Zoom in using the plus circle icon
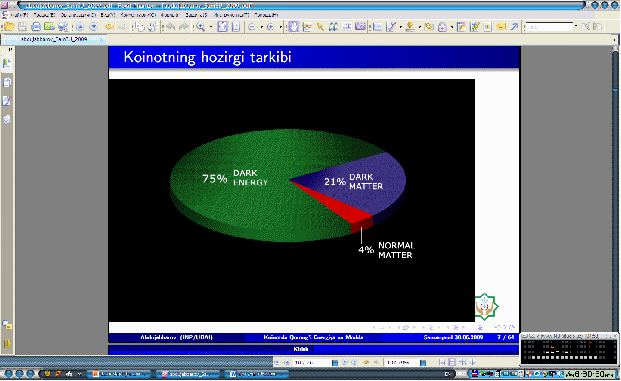The width and height of the screenshot is (621, 381). tap(270, 27)
